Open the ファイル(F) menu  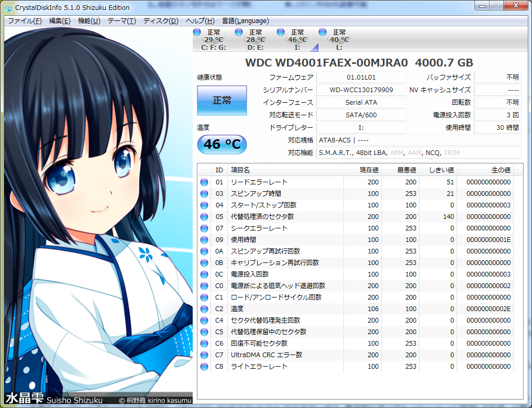pos(25,21)
